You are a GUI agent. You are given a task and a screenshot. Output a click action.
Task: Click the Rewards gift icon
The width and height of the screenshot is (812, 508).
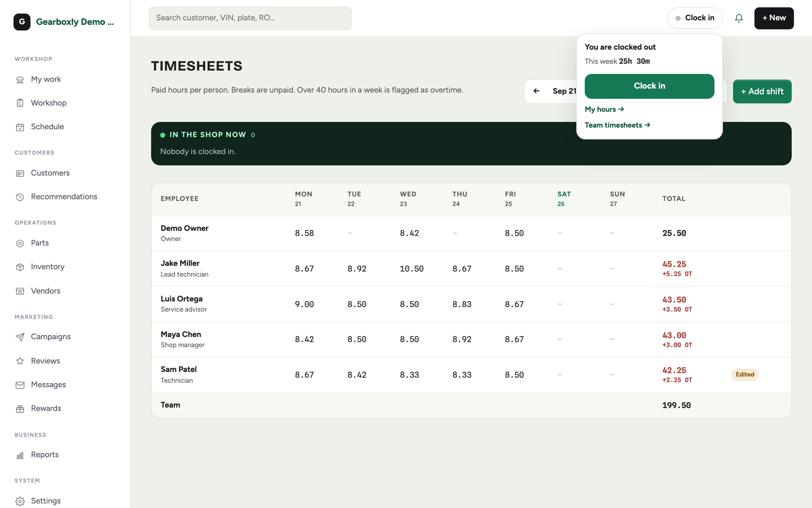pyautogui.click(x=20, y=409)
